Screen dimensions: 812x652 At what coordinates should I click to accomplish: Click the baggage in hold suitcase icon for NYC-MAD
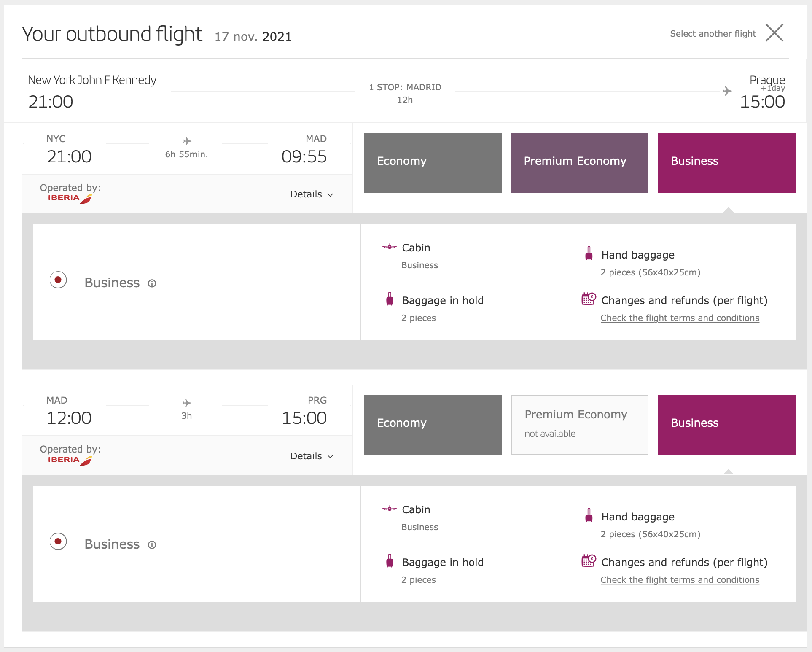click(x=390, y=300)
